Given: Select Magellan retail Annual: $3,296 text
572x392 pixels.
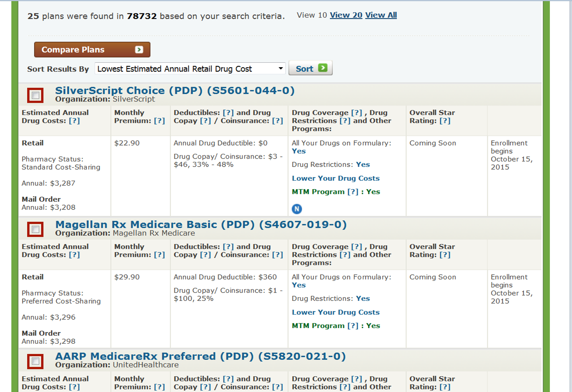Looking at the screenshot, I should (49, 317).
